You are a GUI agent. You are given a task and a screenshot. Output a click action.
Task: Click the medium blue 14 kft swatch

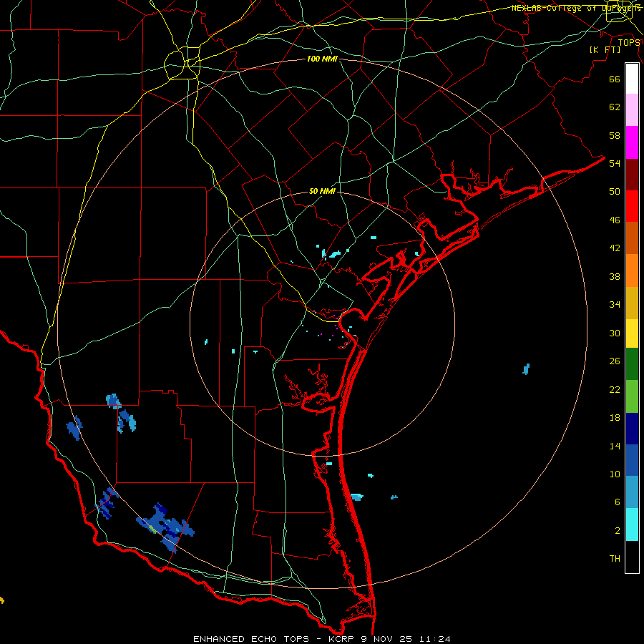[632, 460]
